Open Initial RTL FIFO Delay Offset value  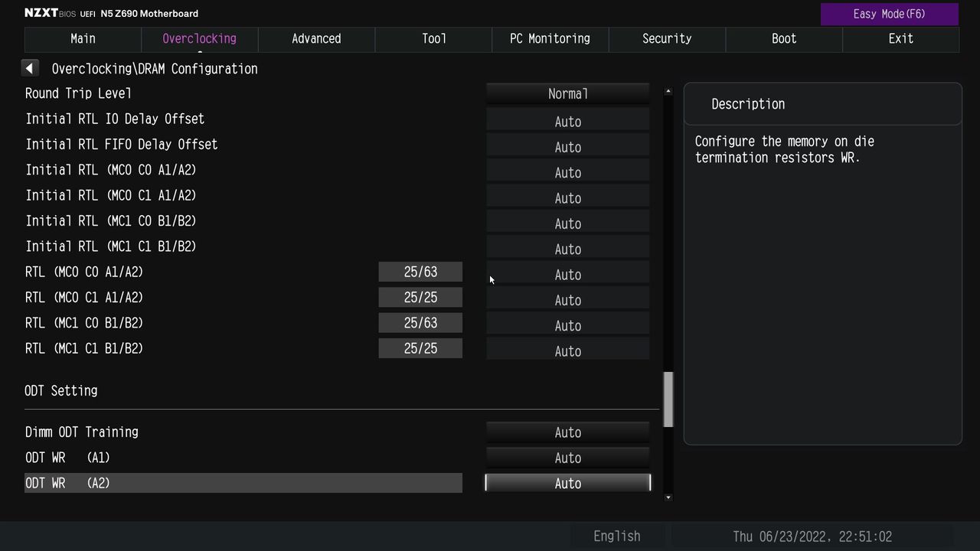568,145
